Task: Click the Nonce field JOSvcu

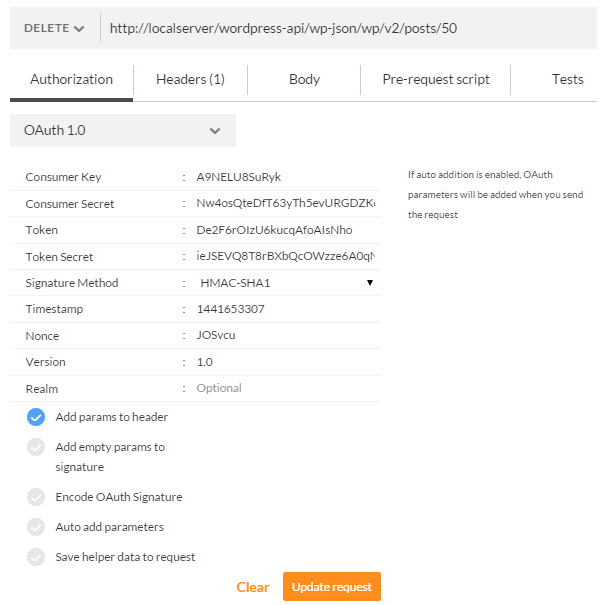Action: point(286,335)
